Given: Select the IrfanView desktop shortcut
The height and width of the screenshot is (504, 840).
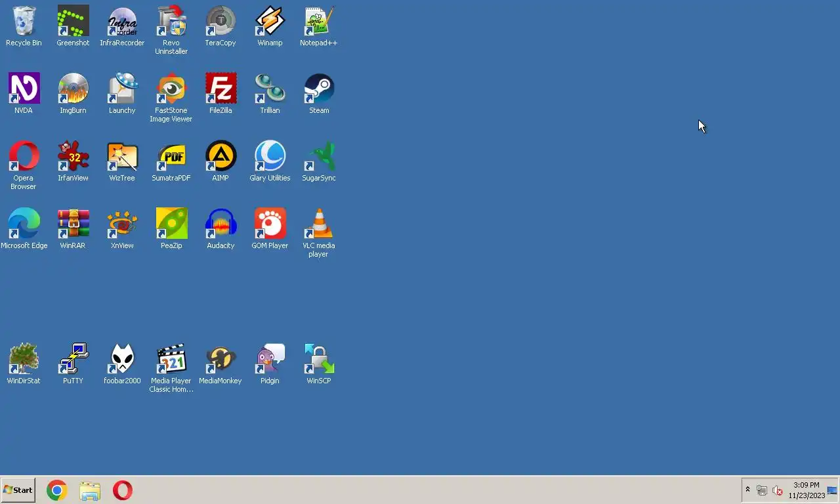Looking at the screenshot, I should tap(73, 161).
